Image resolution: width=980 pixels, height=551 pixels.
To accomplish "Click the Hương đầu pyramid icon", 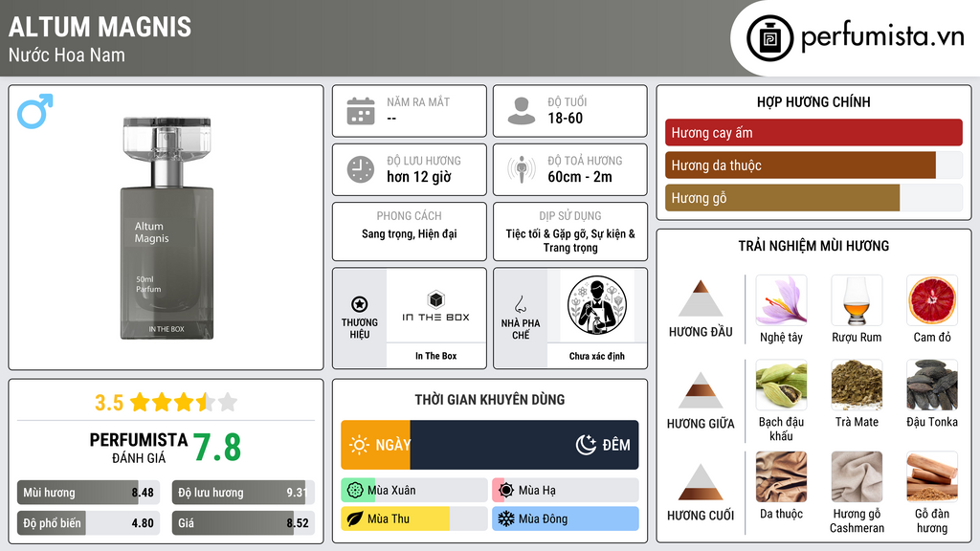I will point(701,298).
